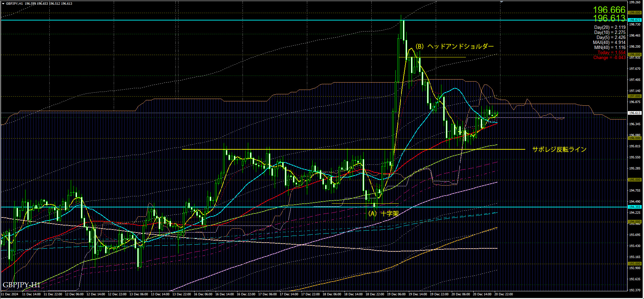This screenshot has width=644, height=299.
Task: Select the long yellow support-resistance flip line
Action: [x=354, y=149]
